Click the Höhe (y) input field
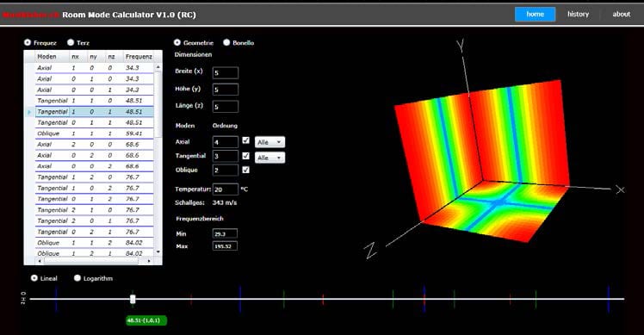 [226, 90]
